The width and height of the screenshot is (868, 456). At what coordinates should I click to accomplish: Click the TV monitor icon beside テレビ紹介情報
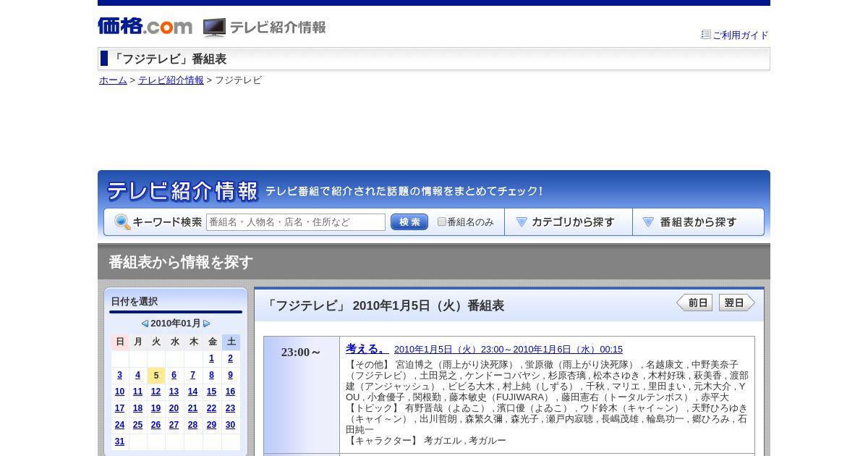click(214, 28)
